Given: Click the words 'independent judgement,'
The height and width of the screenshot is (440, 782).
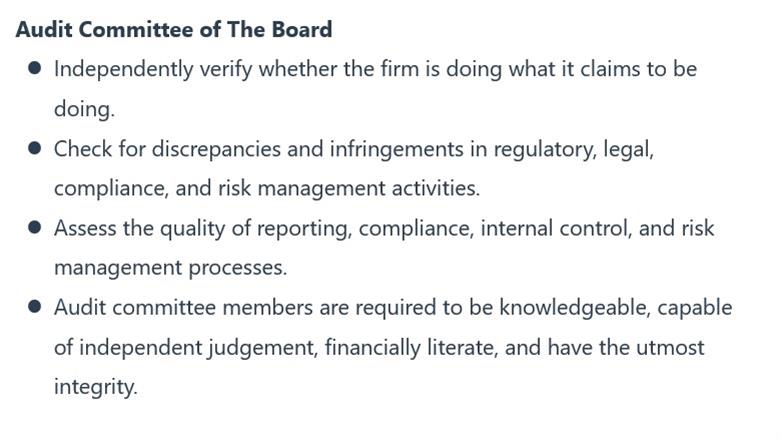Looking at the screenshot, I should click(198, 347).
